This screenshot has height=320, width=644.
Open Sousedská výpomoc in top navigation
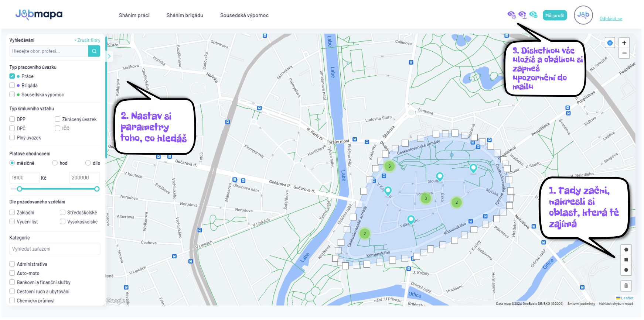[x=244, y=16]
